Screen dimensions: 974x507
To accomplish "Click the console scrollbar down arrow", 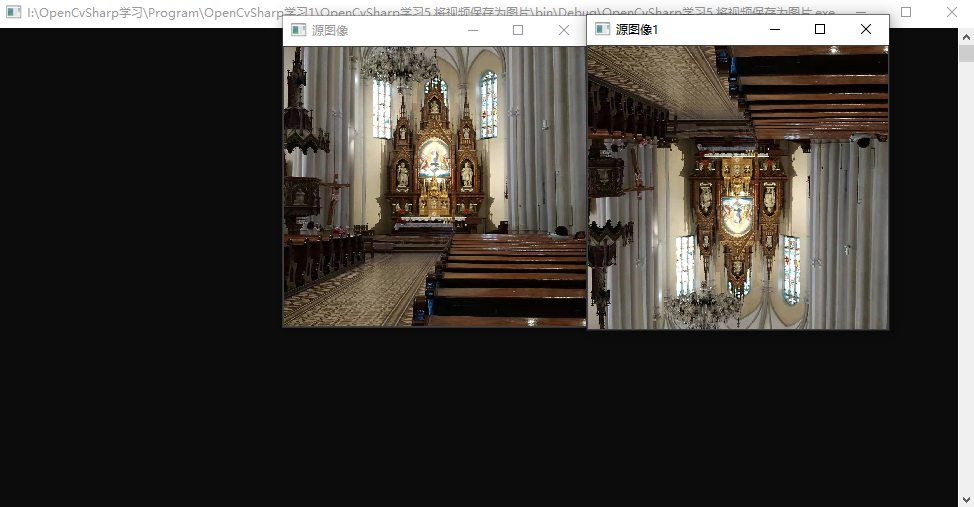I will (966, 499).
